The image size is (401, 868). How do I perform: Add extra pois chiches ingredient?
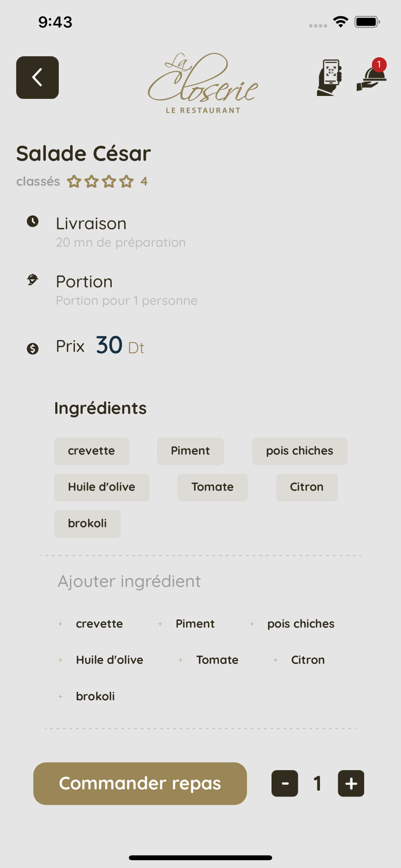252,624
